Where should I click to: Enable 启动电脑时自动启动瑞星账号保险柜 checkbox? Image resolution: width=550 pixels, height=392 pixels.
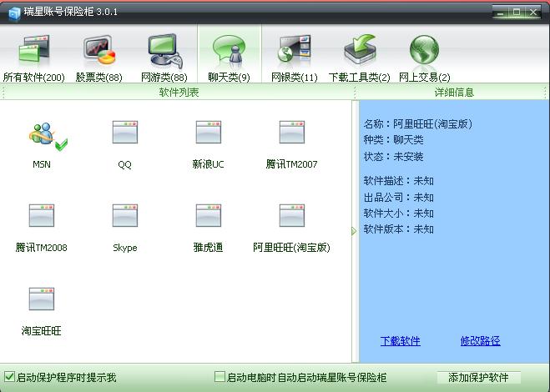[219, 377]
